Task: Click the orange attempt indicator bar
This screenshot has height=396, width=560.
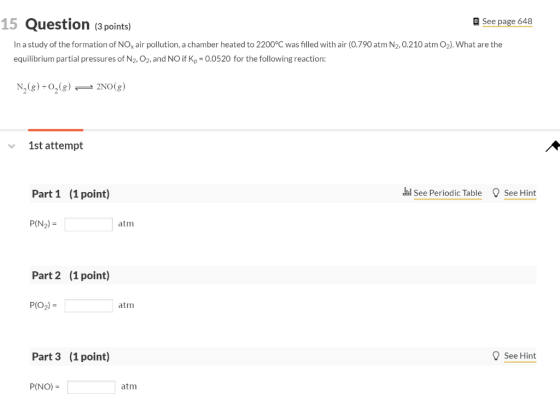Action: click(x=56, y=130)
